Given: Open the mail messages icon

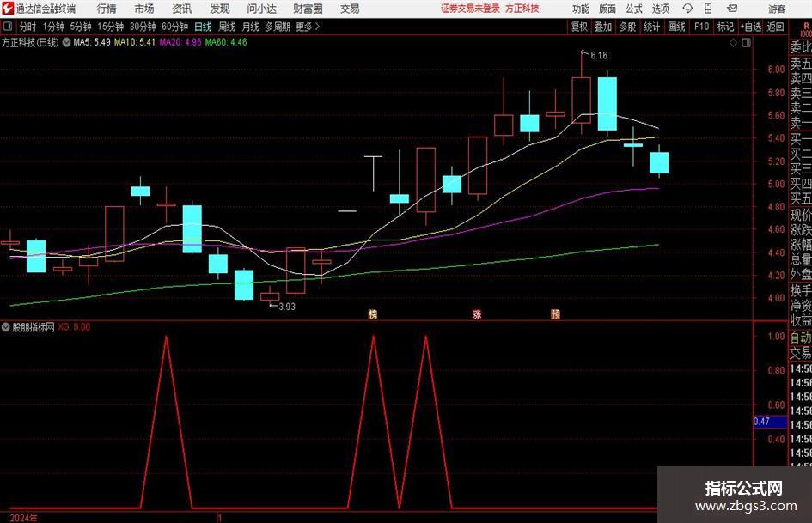Looking at the screenshot, I should coord(732,9).
